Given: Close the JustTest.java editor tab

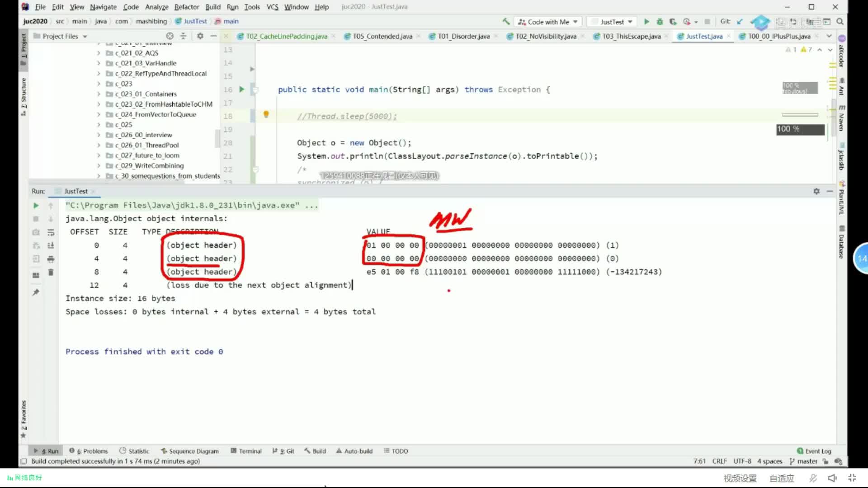Looking at the screenshot, I should 729,36.
